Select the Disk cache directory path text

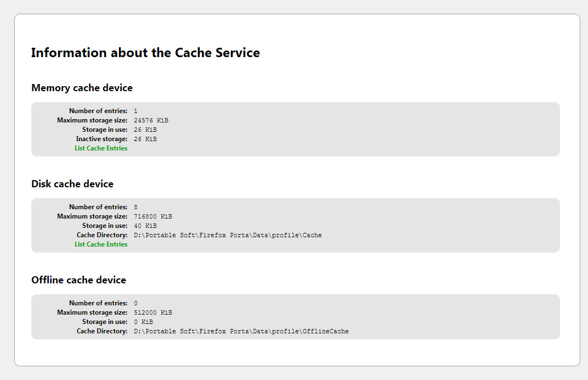point(228,235)
